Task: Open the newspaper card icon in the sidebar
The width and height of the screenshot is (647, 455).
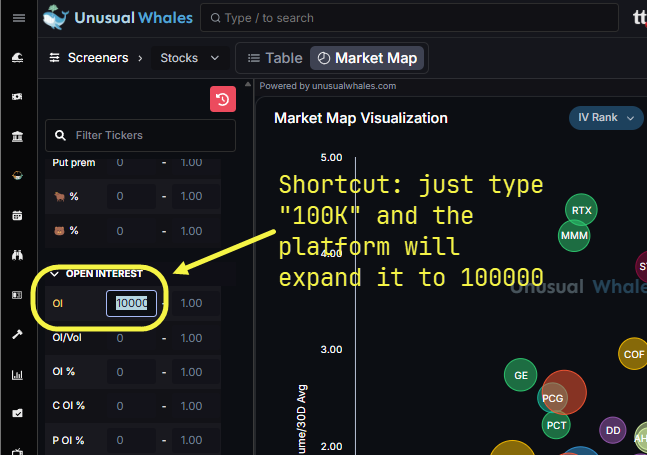Action: click(17, 295)
